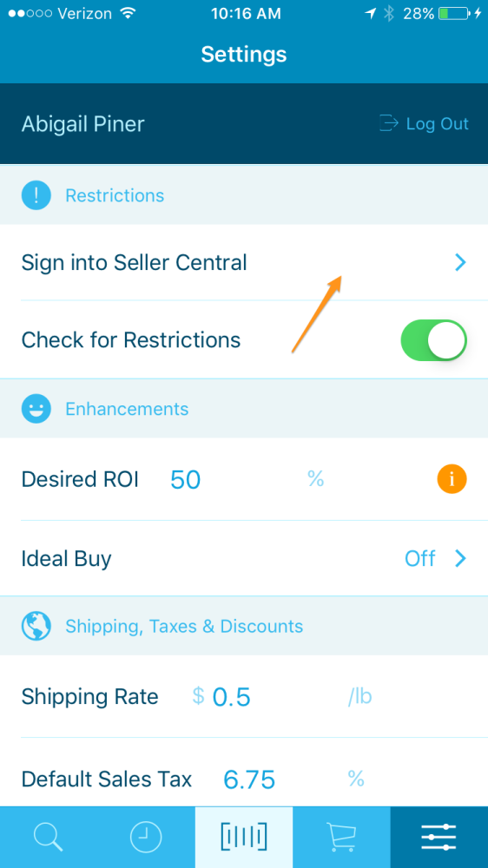Tap the globe icon for Shipping, Taxes & Discounts
This screenshot has height=868, width=488.
pos(36,626)
